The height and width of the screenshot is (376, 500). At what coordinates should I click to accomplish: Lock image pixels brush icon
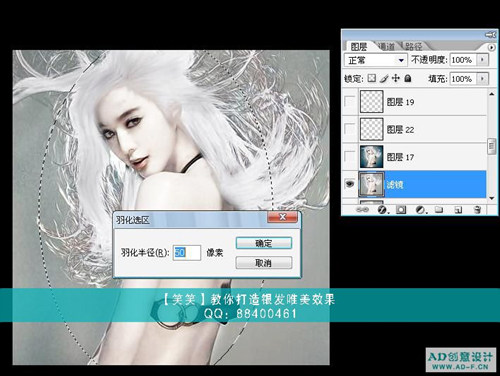pos(384,78)
